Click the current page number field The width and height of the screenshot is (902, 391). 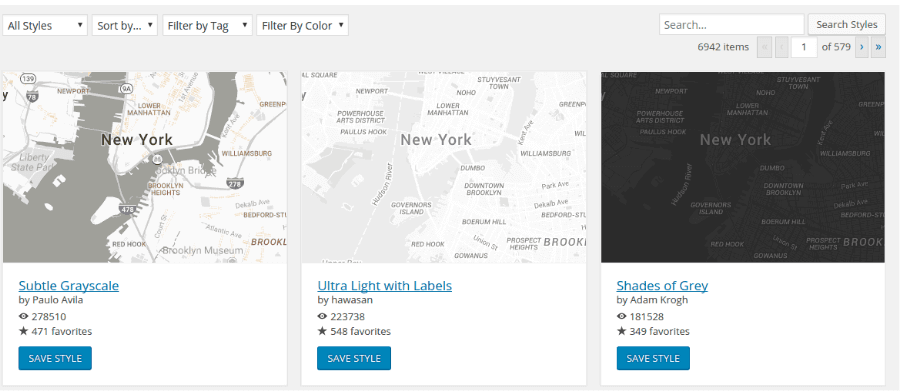point(804,47)
